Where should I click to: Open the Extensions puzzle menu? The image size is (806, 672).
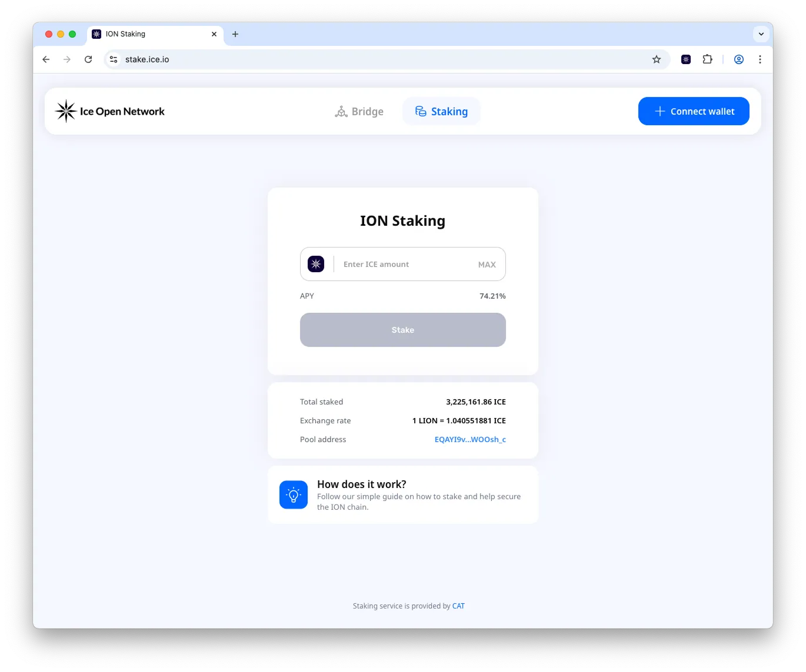click(x=707, y=59)
